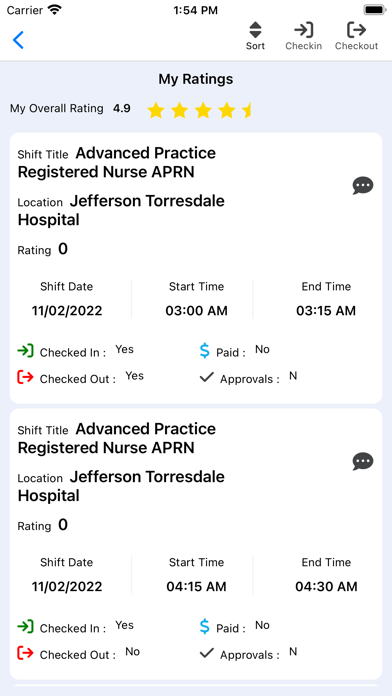
Task: Open the shift starting at 03:00 AM
Action: click(196, 268)
